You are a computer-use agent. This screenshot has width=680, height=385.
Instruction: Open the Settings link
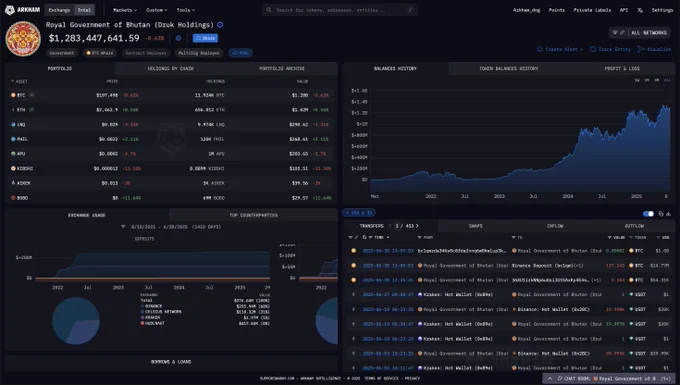click(662, 10)
